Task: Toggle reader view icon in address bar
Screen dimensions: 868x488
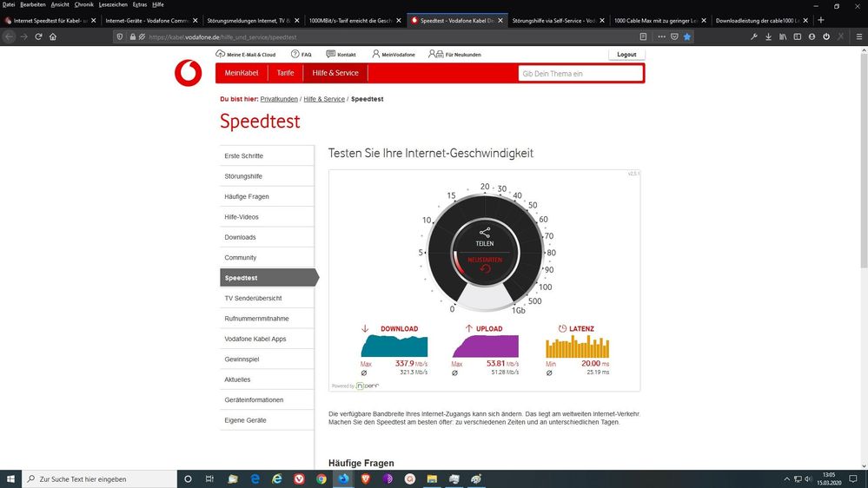Action: coord(643,36)
